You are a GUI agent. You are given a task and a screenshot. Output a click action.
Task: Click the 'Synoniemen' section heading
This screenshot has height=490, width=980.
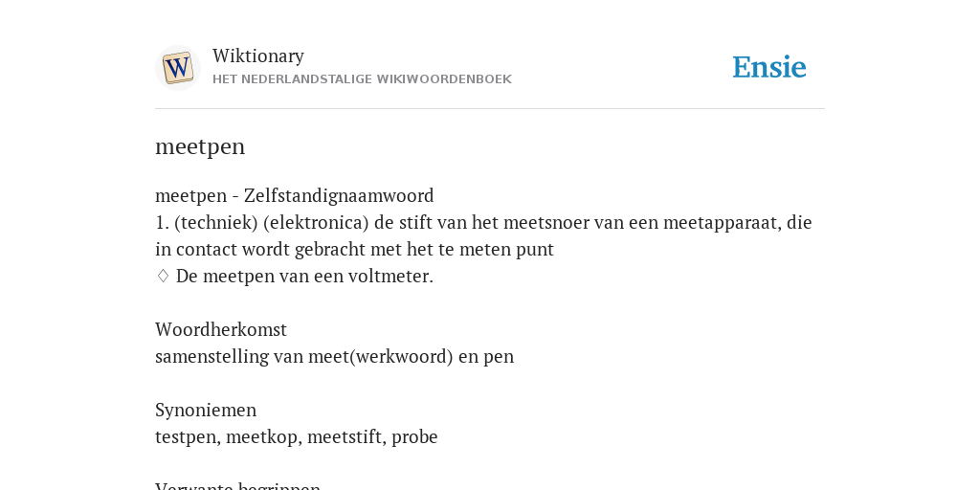point(206,410)
